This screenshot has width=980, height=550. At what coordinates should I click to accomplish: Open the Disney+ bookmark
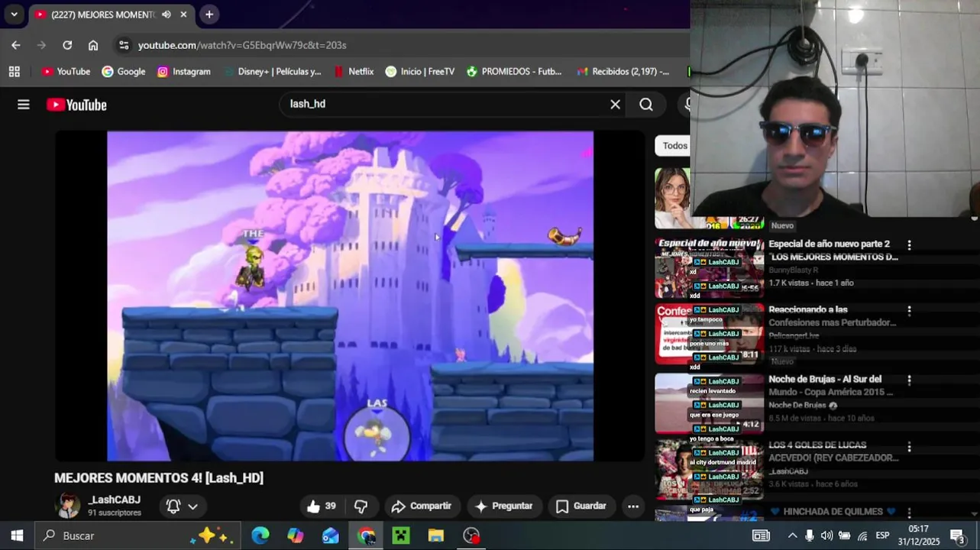tap(273, 71)
